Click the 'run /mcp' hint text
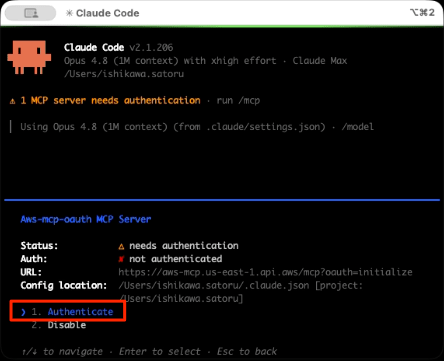This screenshot has width=444, height=361. 238,101
